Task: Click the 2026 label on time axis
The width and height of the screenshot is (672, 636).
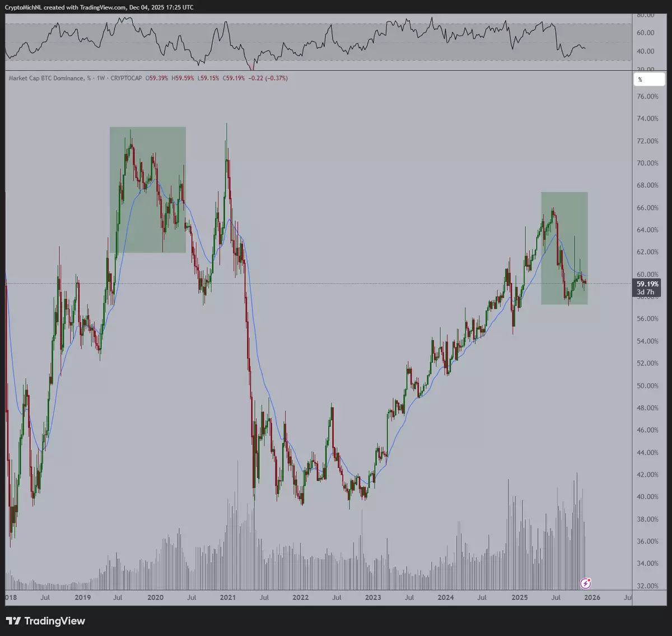Action: click(592, 597)
